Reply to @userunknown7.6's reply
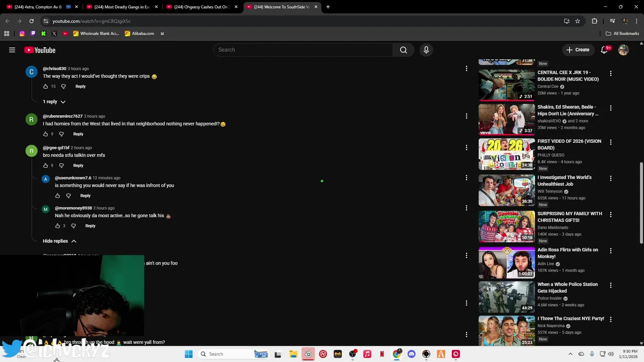The width and height of the screenshot is (644, 362). click(x=86, y=196)
